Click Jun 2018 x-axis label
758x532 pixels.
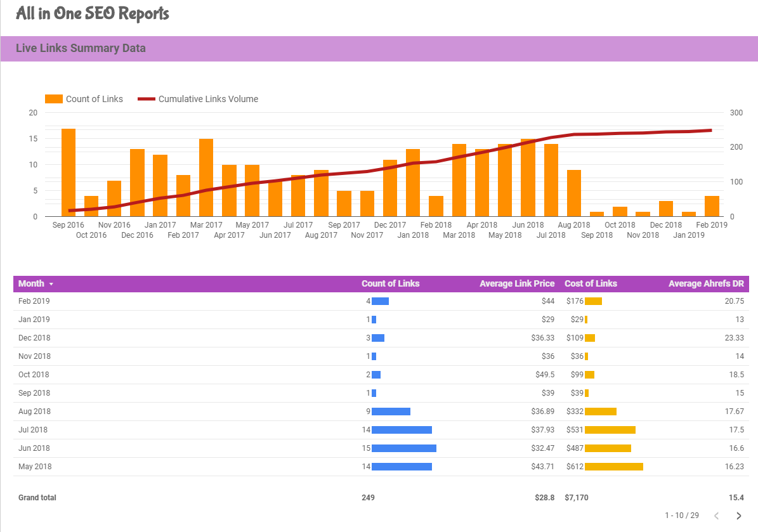click(x=528, y=225)
